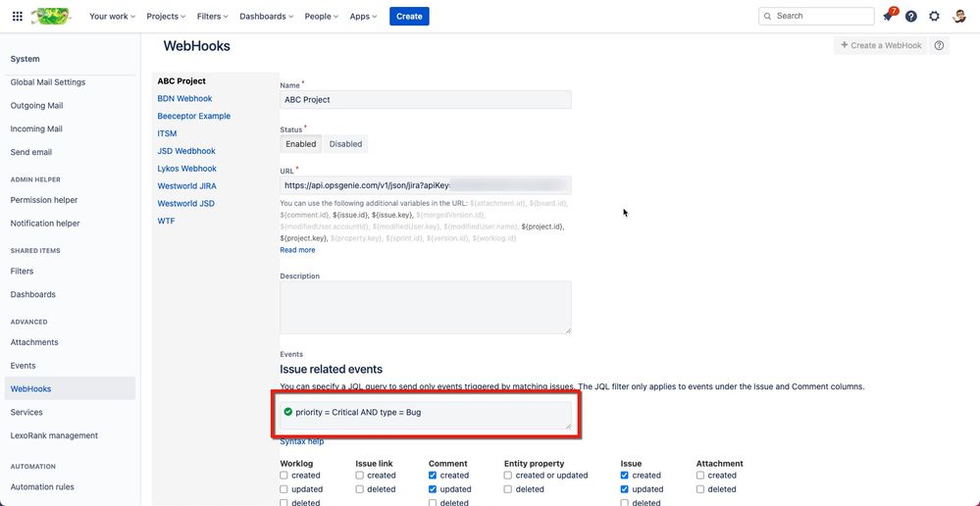Expand the Filters dropdown menu
The height and width of the screenshot is (506, 980).
(x=213, y=17)
